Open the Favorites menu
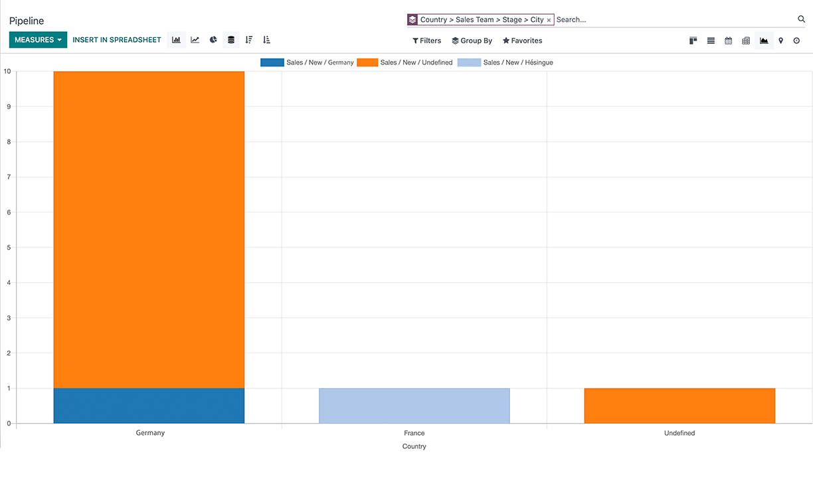 point(522,41)
